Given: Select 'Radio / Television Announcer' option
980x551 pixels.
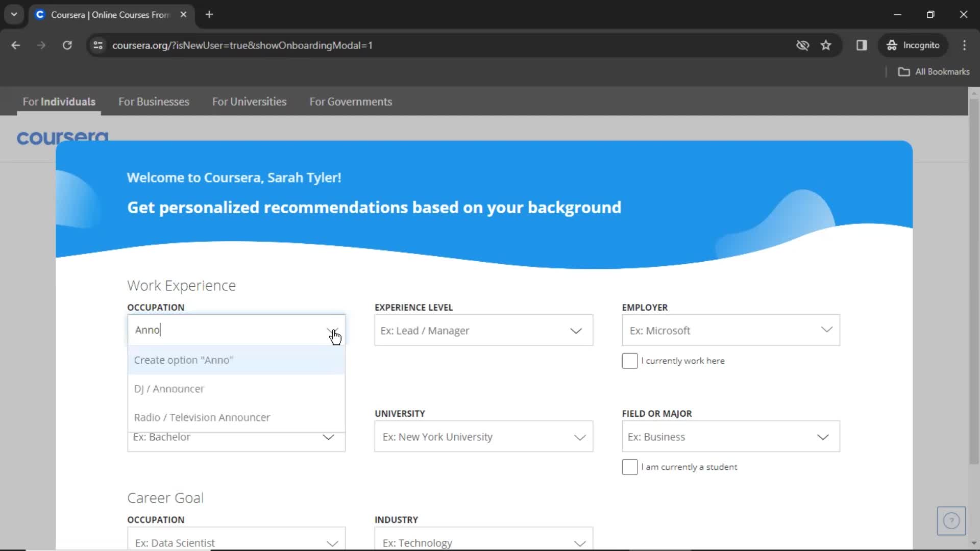Looking at the screenshot, I should (202, 417).
